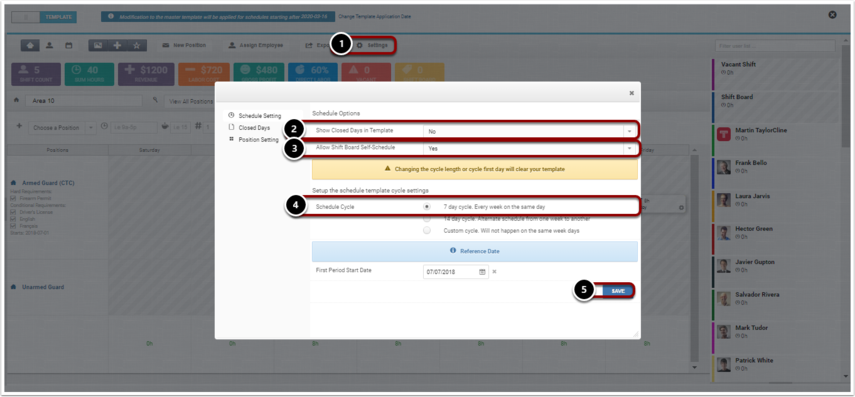The height and width of the screenshot is (397, 855).
Task: Click the Sum Hours stat tile
Action: (x=89, y=74)
